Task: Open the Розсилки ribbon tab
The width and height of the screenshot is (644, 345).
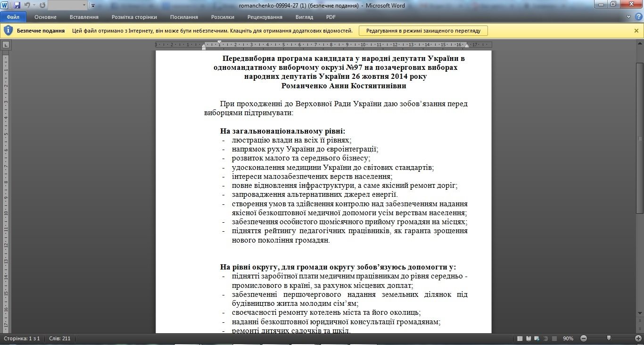Action: [223, 17]
